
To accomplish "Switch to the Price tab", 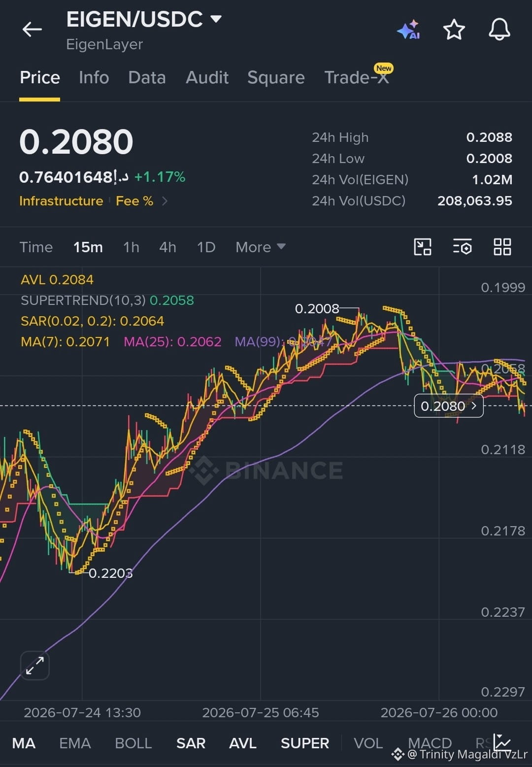I will pos(40,78).
